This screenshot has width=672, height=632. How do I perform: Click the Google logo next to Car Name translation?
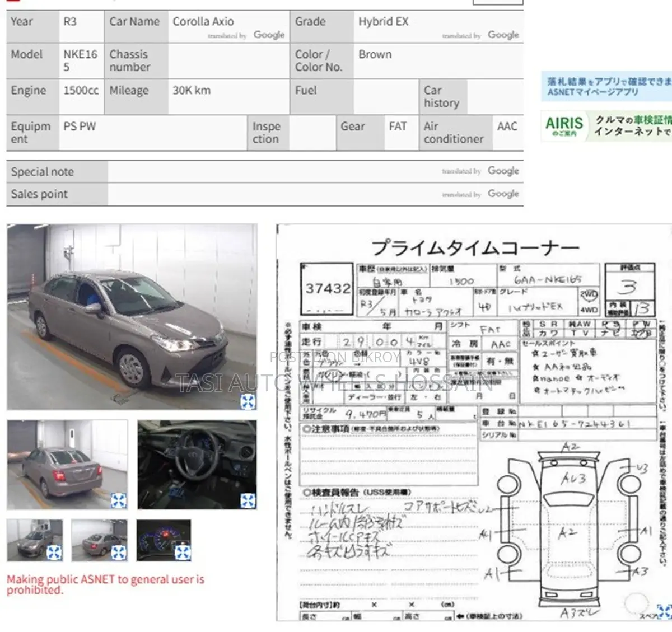tap(269, 35)
